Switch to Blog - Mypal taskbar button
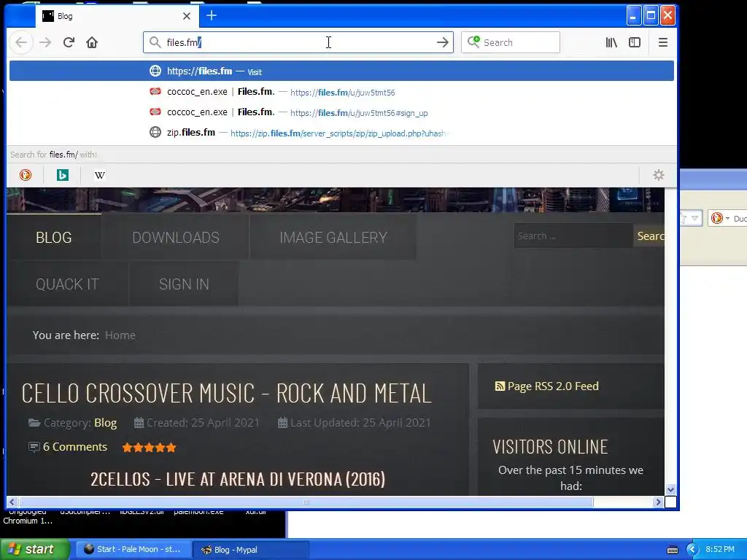The height and width of the screenshot is (560, 747). (251, 550)
